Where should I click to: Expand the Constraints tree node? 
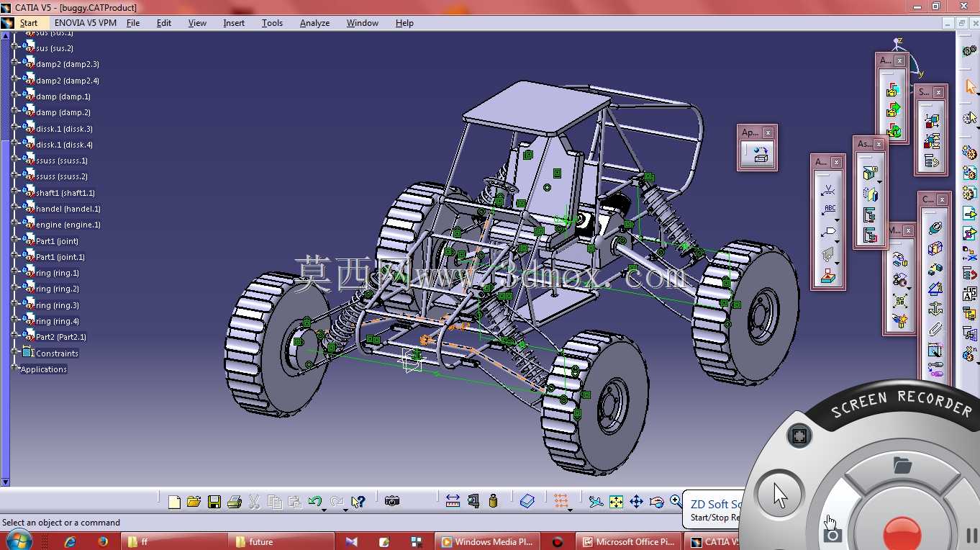14,351
